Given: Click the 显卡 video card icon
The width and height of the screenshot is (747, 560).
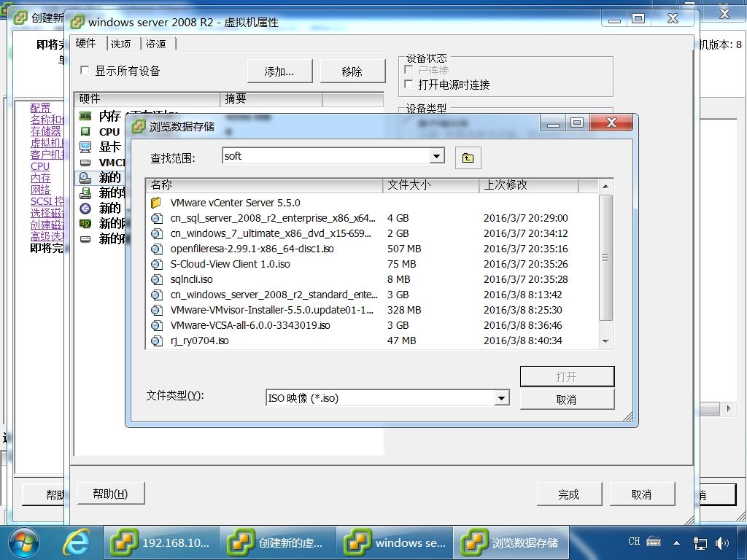Looking at the screenshot, I should pyautogui.click(x=85, y=147).
